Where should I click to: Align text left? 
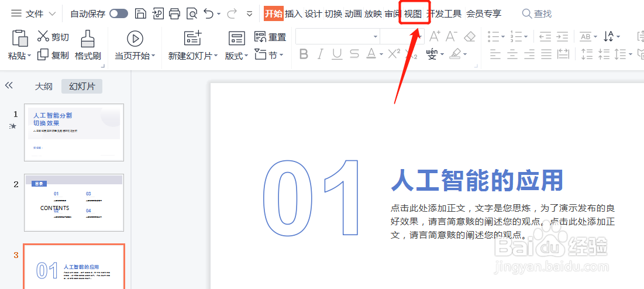496,54
